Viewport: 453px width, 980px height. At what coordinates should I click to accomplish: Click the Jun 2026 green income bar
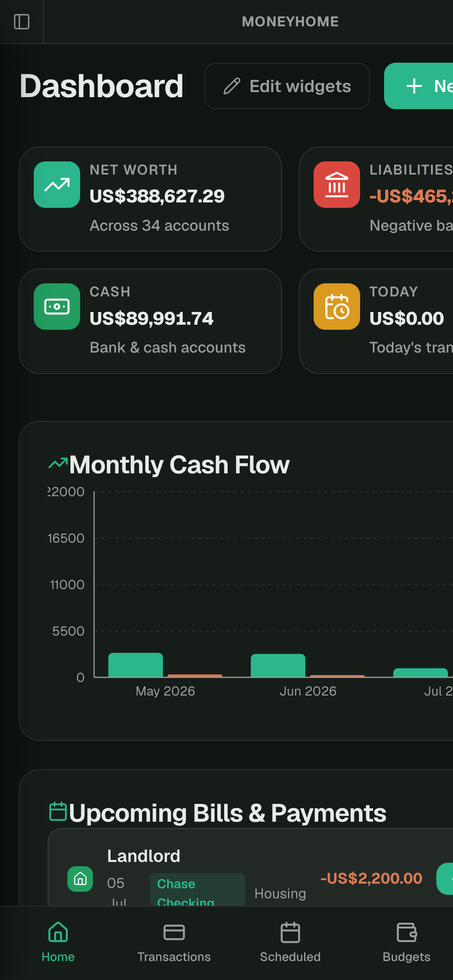pyautogui.click(x=278, y=665)
